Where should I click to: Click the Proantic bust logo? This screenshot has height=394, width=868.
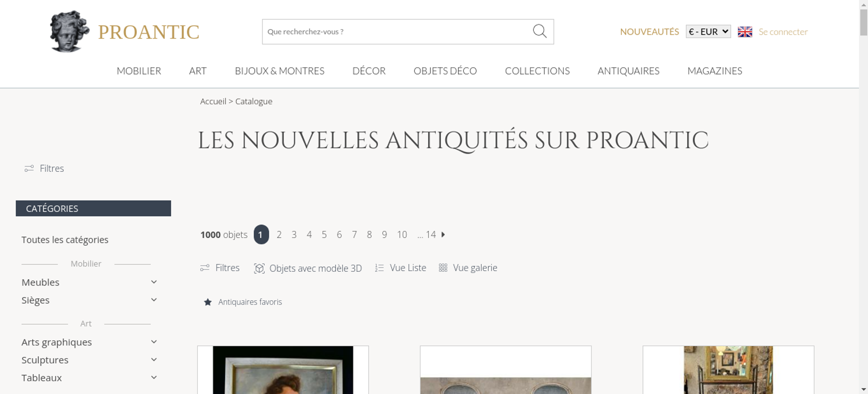click(x=69, y=31)
